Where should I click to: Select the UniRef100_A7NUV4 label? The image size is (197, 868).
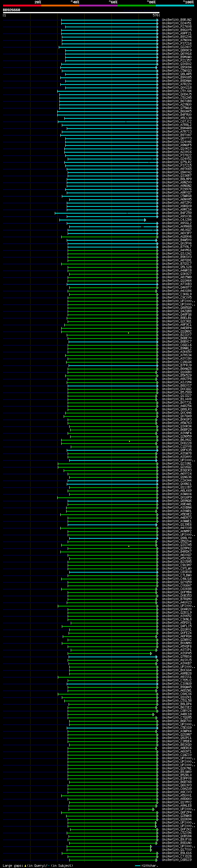pos(177,40)
